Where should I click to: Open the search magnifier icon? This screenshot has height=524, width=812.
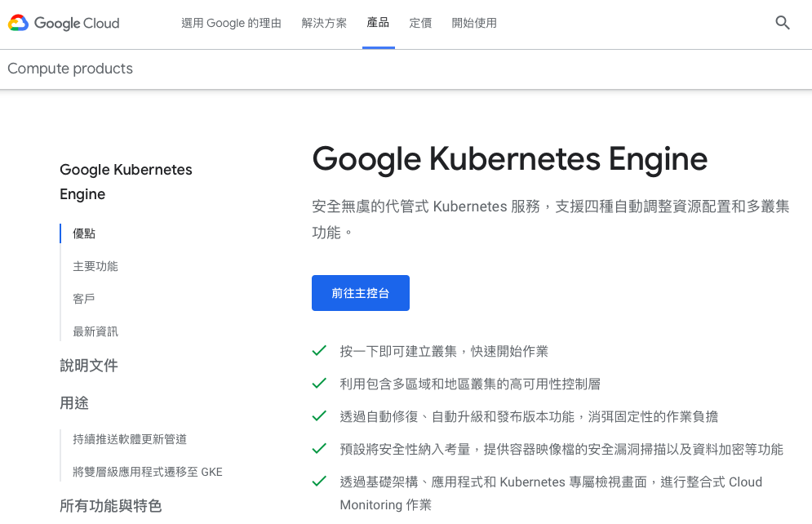(783, 23)
